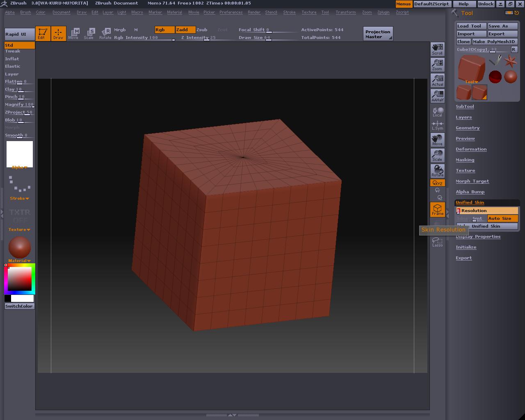The width and height of the screenshot is (525, 420).
Task: Select the Lasso selection icon
Action: click(437, 242)
